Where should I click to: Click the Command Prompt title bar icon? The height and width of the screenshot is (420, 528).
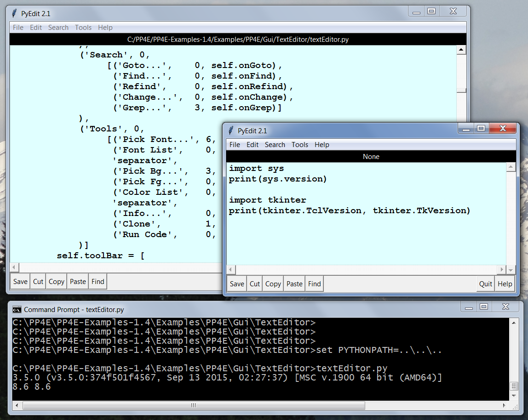coord(17,309)
